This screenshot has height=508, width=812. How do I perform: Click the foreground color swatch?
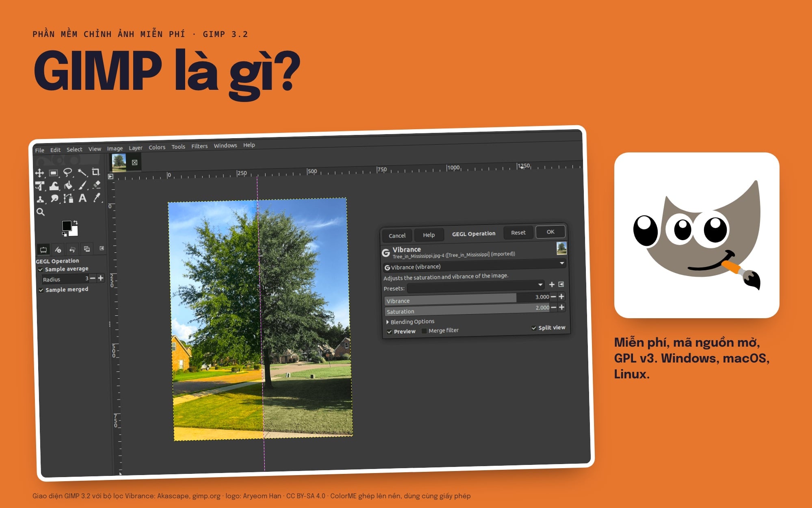pos(67,226)
